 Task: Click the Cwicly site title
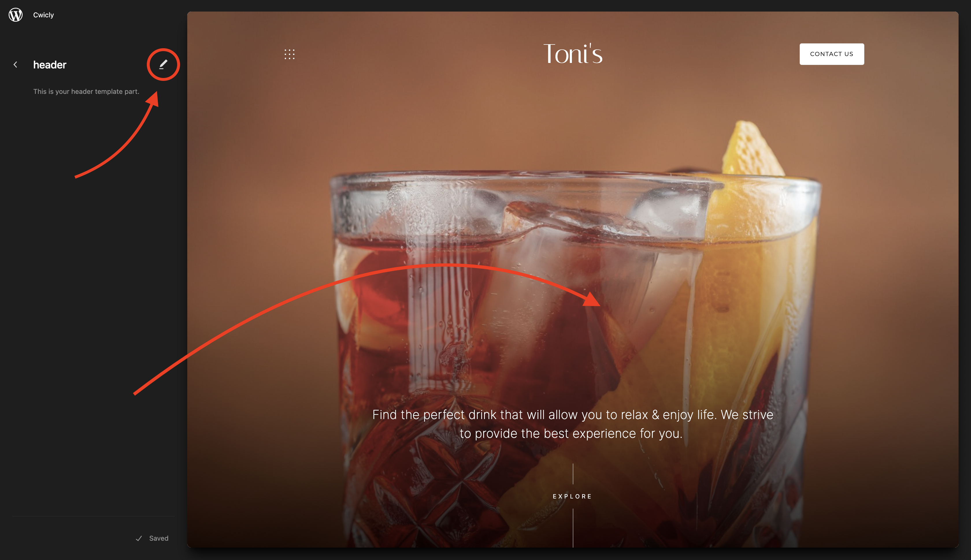43,15
